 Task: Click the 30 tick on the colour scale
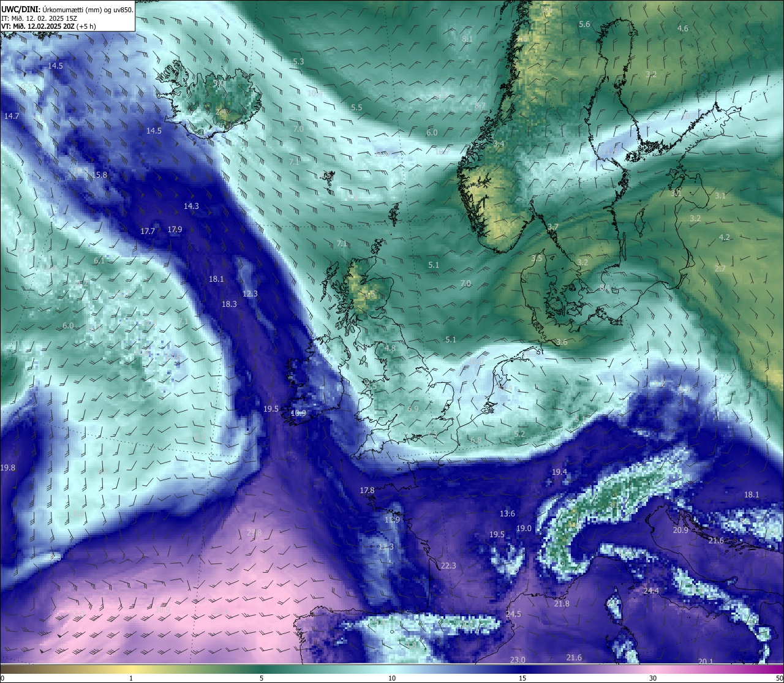click(653, 678)
